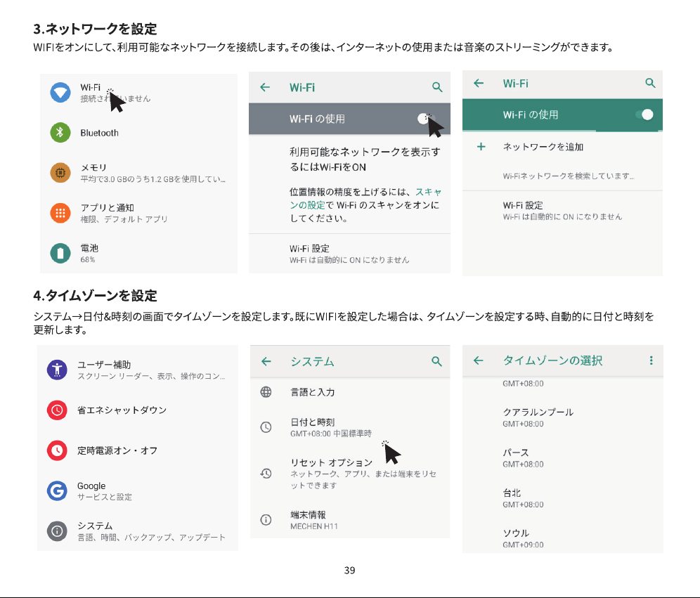
Task: Choose パース time zone
Action: [x=562, y=458]
